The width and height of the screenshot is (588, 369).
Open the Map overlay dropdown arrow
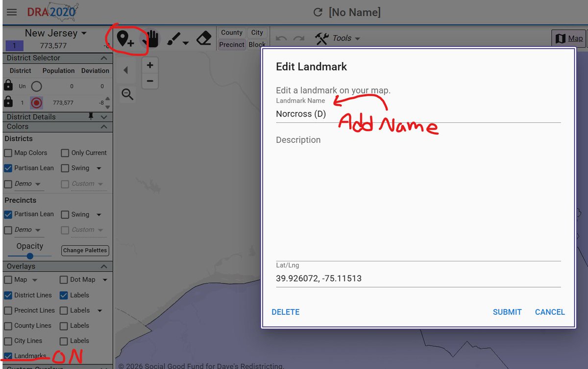(34, 280)
